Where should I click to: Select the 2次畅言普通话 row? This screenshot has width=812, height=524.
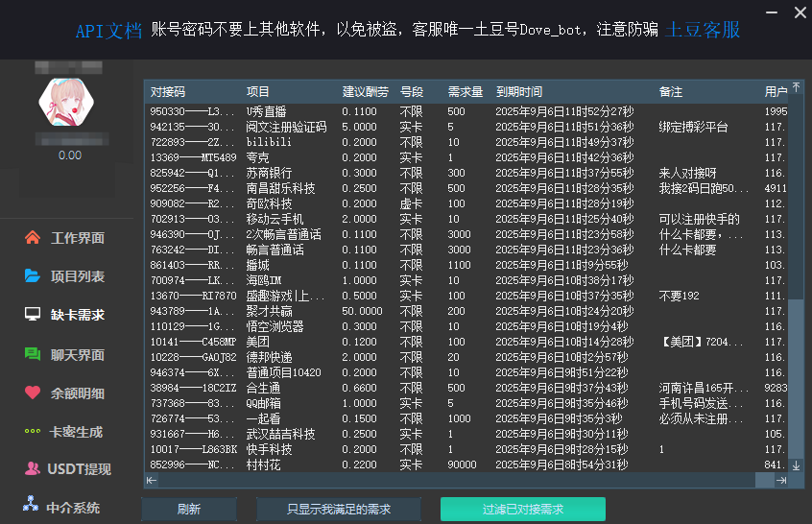pyautogui.click(x=466, y=234)
